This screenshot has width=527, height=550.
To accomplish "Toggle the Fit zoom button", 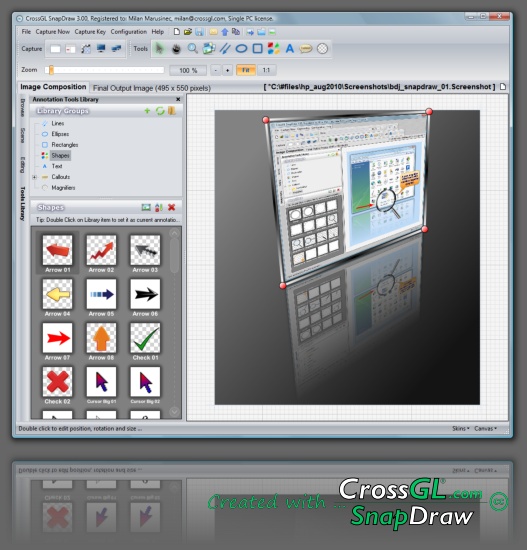I will 246,70.
